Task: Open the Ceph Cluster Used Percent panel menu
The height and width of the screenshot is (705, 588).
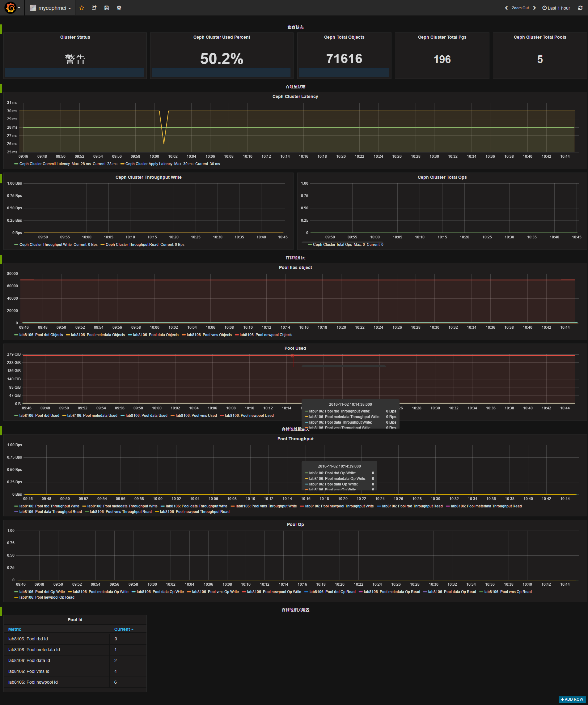Action: tap(222, 37)
